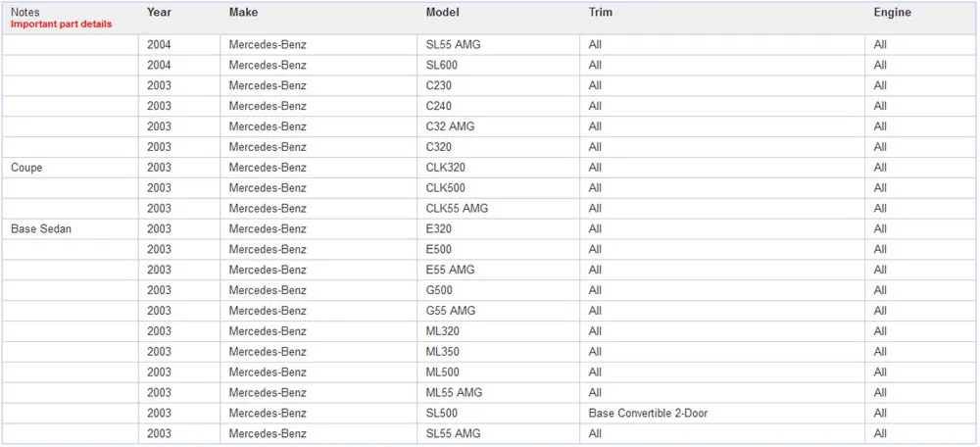Image resolution: width=980 pixels, height=447 pixels.
Task: Select the Engine 'All' cell in the ML320 row
Action: point(880,331)
